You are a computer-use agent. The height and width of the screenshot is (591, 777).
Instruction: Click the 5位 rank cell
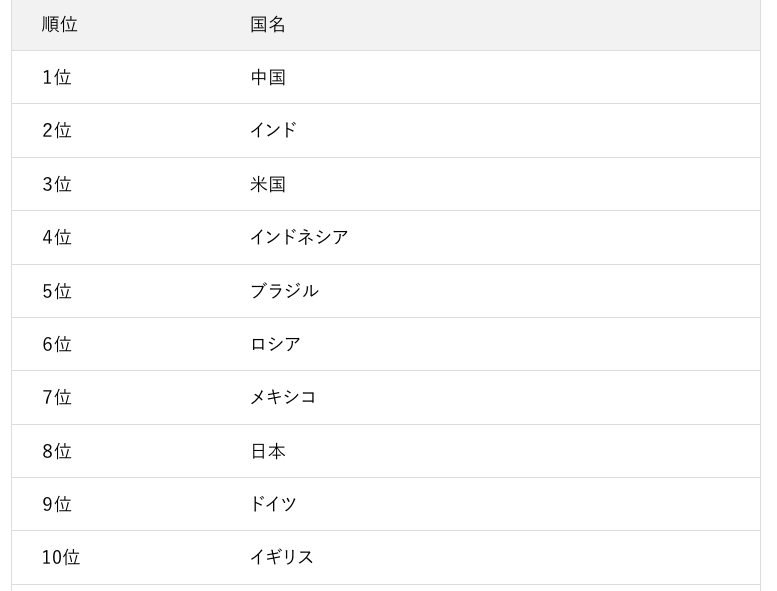[x=57, y=291]
